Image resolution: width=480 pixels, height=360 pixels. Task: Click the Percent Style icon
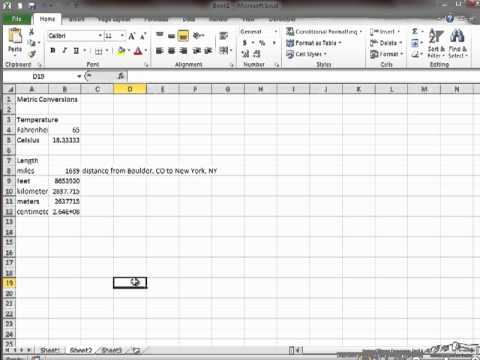click(x=262, y=43)
